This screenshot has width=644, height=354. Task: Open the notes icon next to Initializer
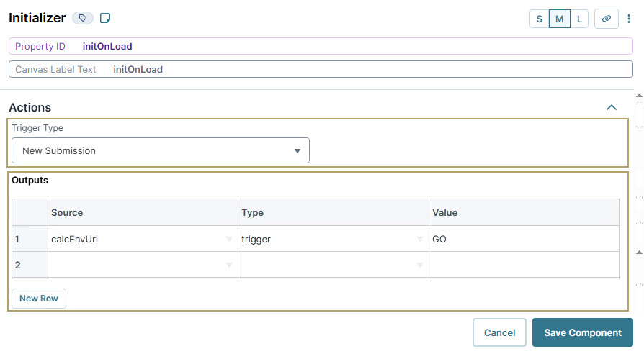pos(105,18)
